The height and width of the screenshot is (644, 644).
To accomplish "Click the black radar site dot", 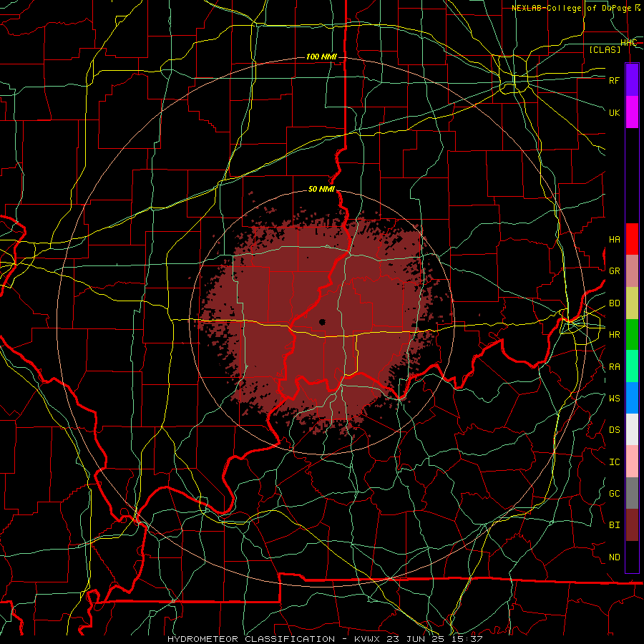I will pos(323,322).
